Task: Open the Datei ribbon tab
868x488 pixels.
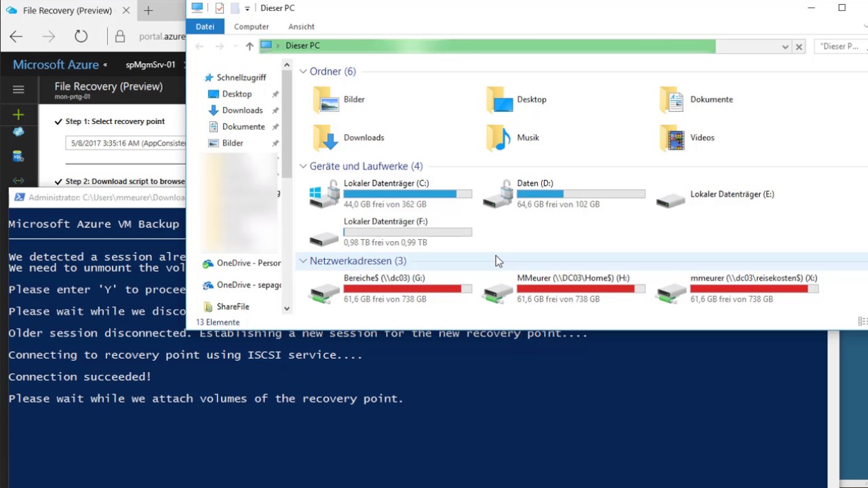Action: click(205, 26)
